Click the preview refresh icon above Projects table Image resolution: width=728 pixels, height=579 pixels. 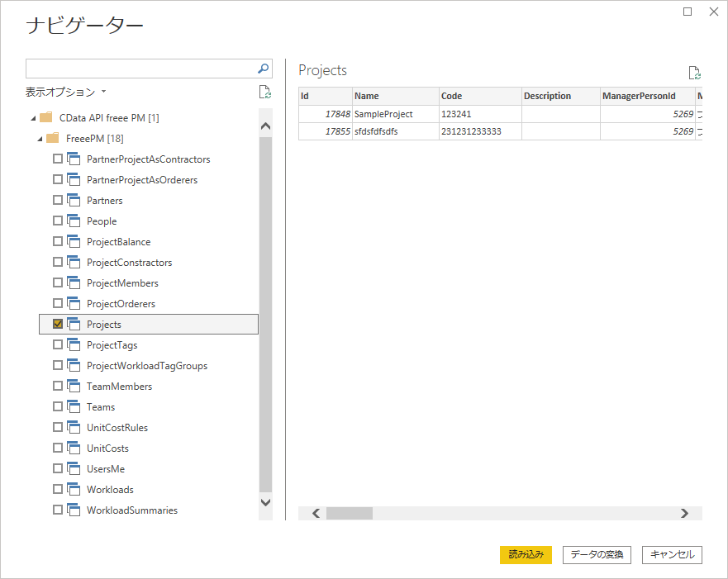point(694,73)
